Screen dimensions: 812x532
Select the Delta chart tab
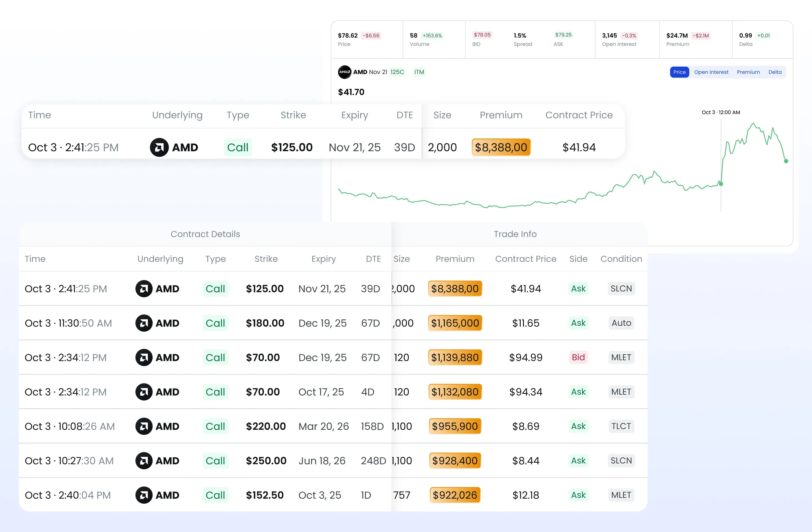pyautogui.click(x=775, y=72)
